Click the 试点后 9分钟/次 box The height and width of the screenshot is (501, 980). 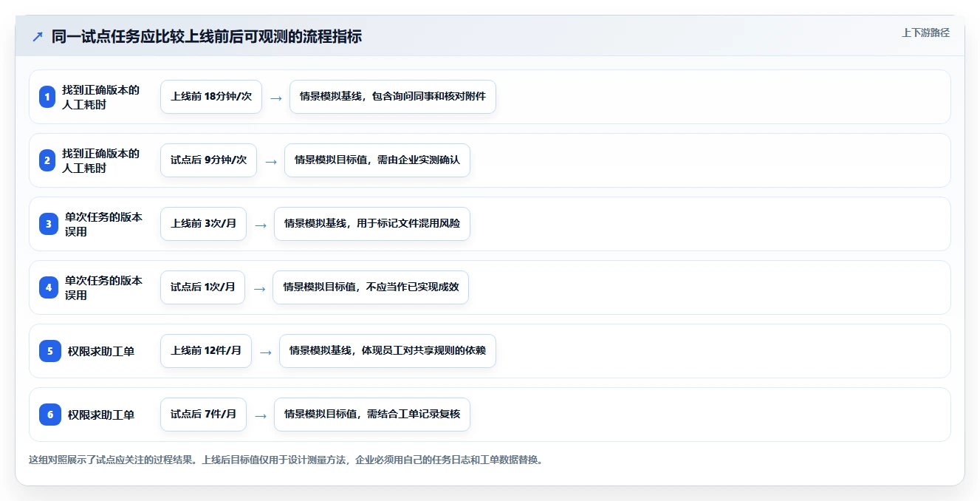208,160
